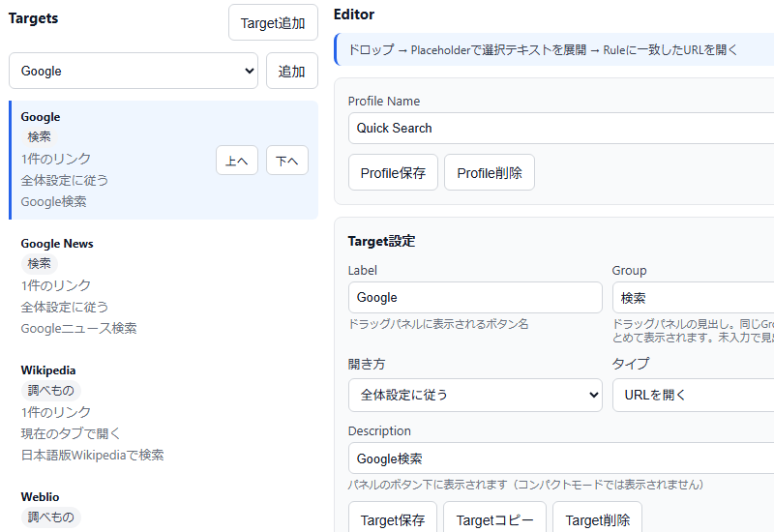Select the Google target in list
The height and width of the screenshot is (532, 774).
164,160
